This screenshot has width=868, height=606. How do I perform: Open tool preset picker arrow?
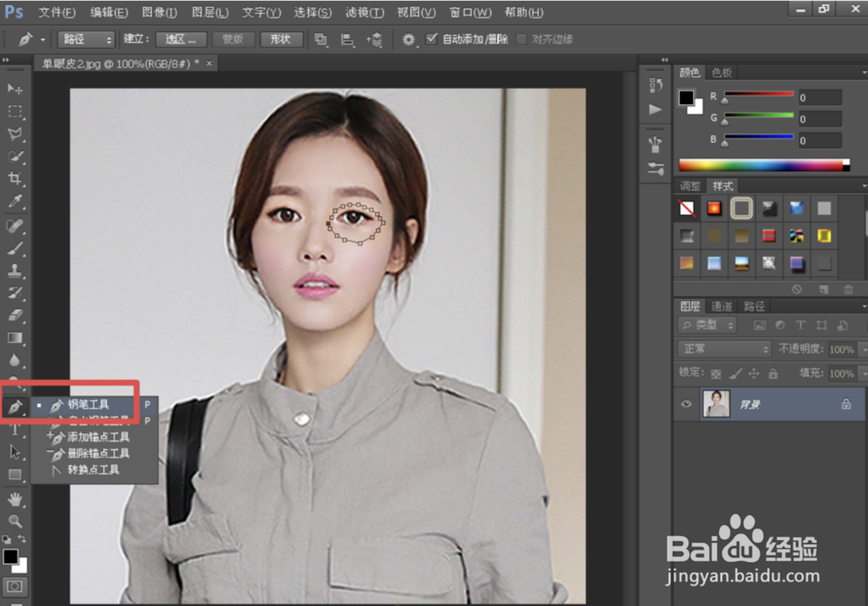pos(43,39)
